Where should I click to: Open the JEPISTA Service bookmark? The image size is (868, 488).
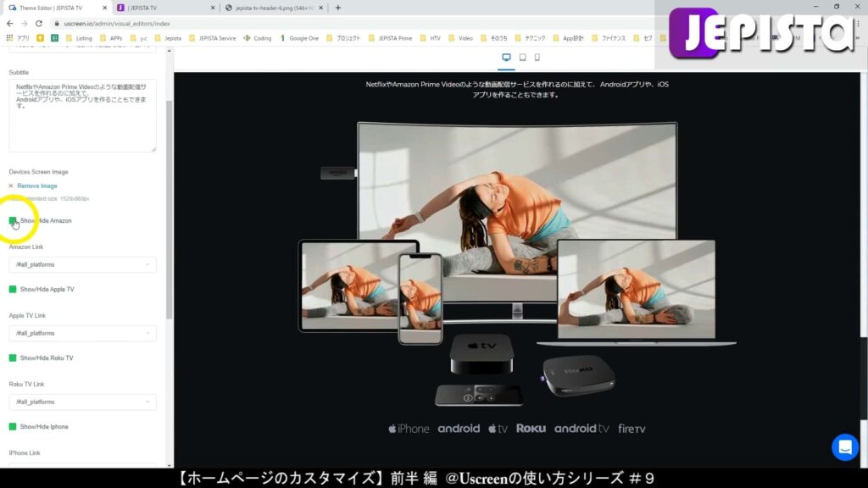pos(213,38)
